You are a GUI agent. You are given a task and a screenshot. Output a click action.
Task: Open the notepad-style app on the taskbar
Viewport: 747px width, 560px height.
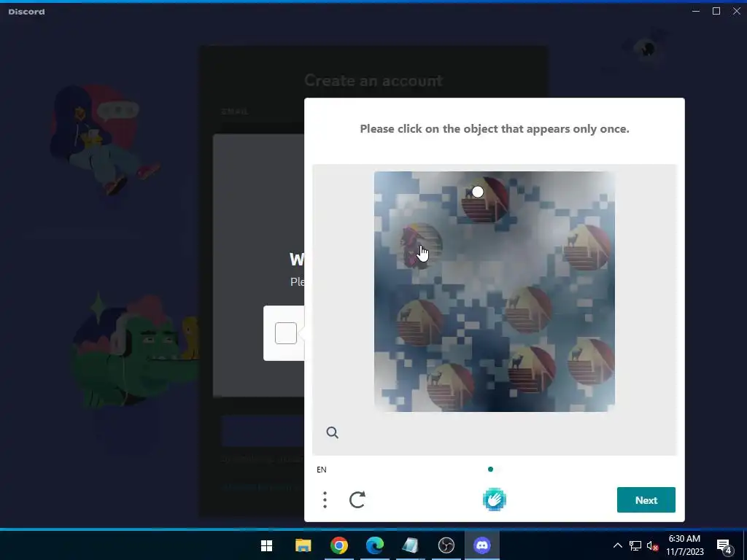[410, 545]
